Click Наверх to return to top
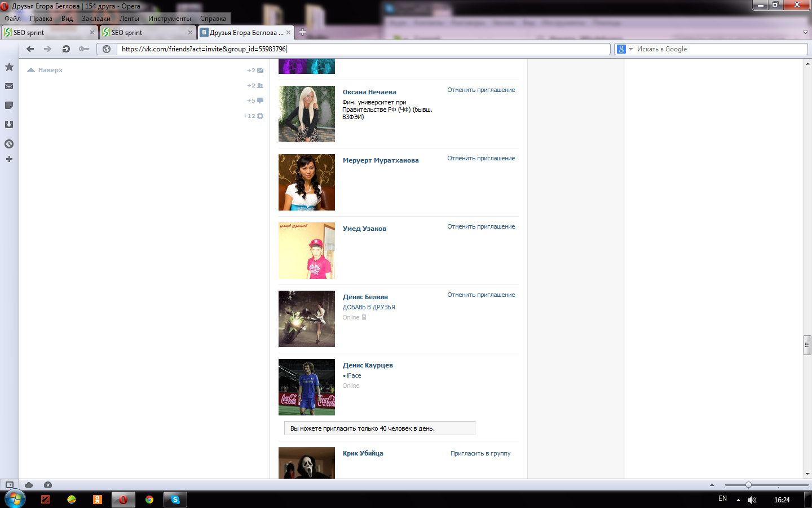 pos(45,70)
